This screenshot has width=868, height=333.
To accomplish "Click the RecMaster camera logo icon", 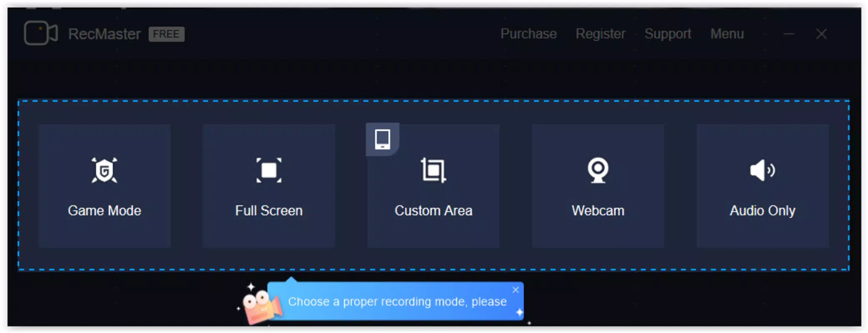I will (41, 33).
